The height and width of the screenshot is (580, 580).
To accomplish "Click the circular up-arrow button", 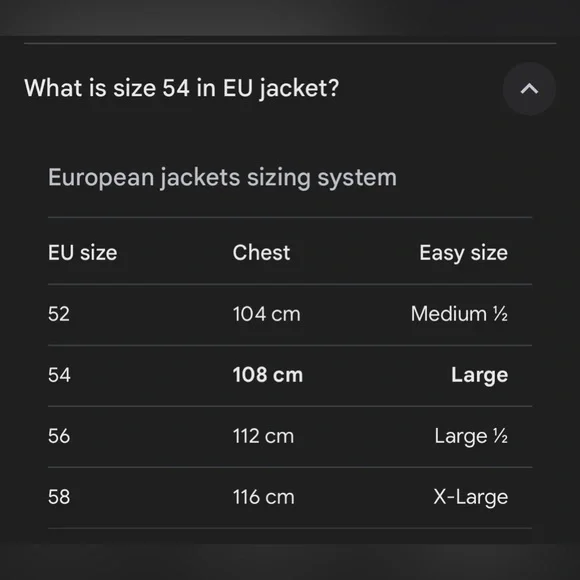I will click(529, 89).
